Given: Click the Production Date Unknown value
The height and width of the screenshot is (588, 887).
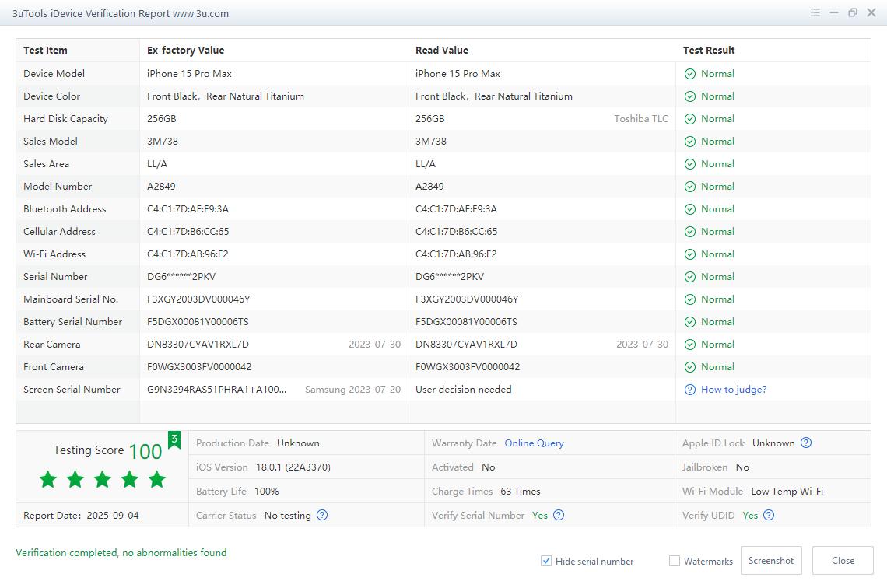Looking at the screenshot, I should click(x=298, y=443).
